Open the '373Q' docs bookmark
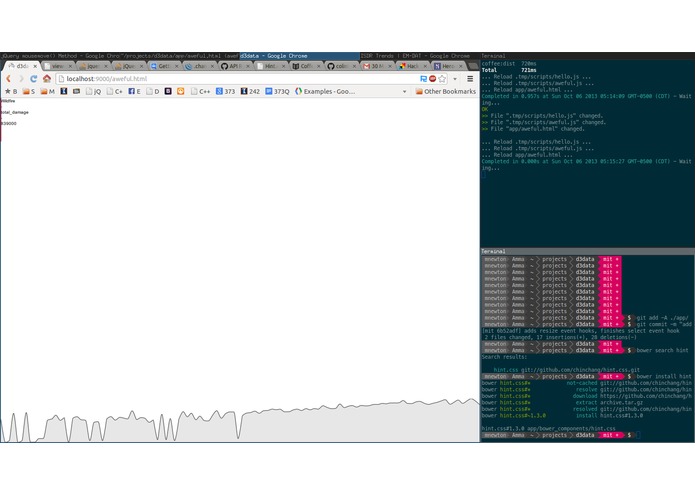Viewport: 695px width, 494px height. 277,91
